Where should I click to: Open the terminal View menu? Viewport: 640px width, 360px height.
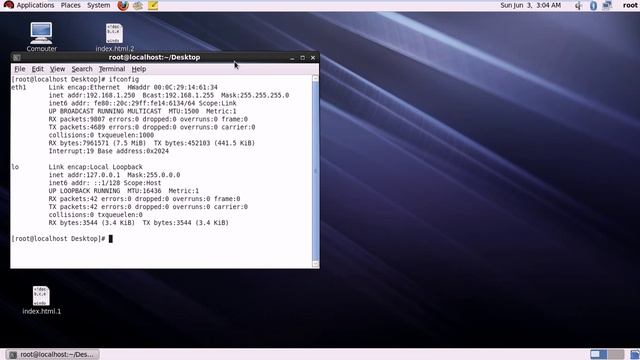(x=58, y=69)
